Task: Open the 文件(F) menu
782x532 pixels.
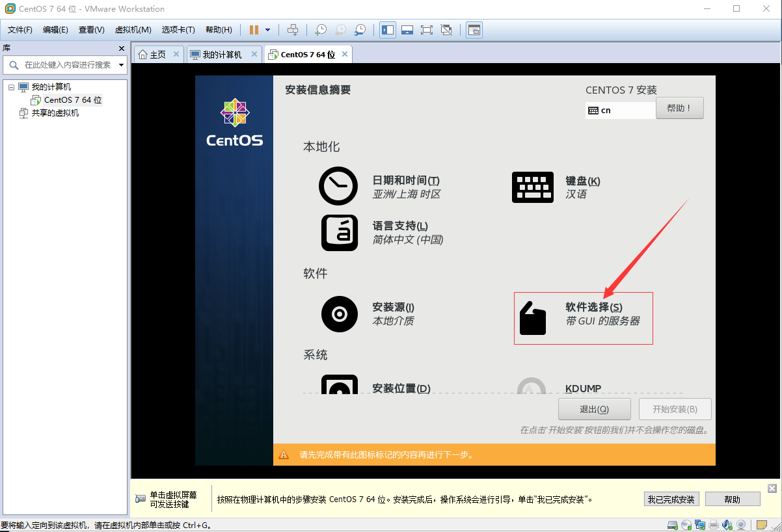Action: click(x=20, y=30)
